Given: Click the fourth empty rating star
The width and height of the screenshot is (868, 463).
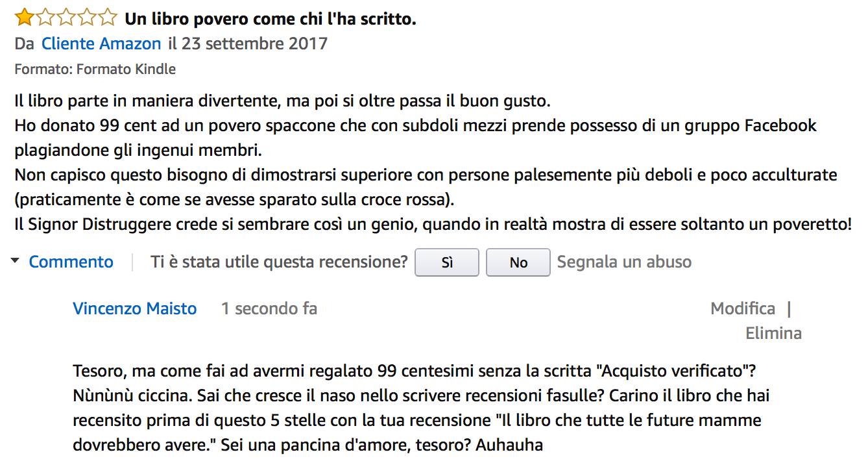Looking at the screenshot, I should pyautogui.click(x=86, y=18).
